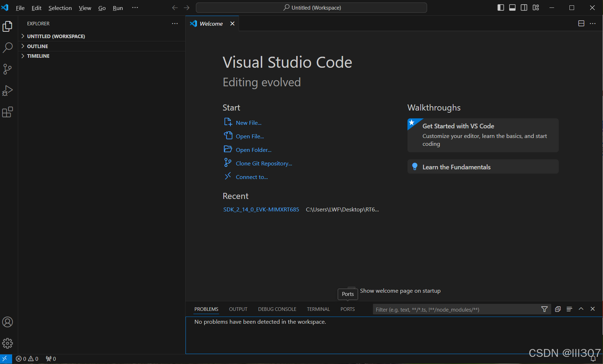Switch to the Output panel tab
This screenshot has height=364, width=603.
[x=238, y=309]
